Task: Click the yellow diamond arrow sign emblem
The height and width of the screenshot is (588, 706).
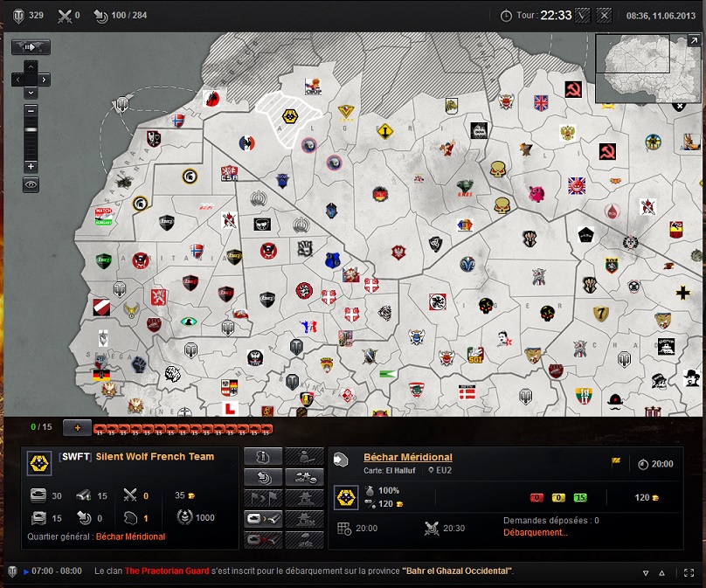Action: [x=385, y=131]
